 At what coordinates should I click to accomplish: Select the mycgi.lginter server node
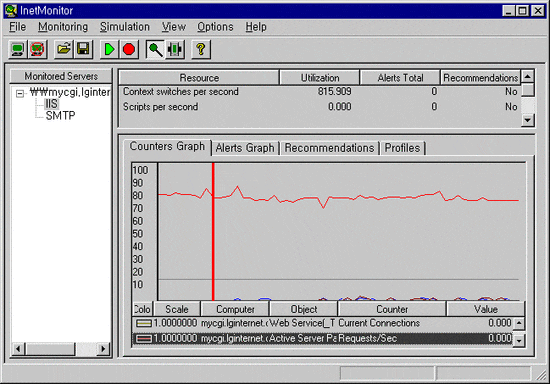coord(70,92)
